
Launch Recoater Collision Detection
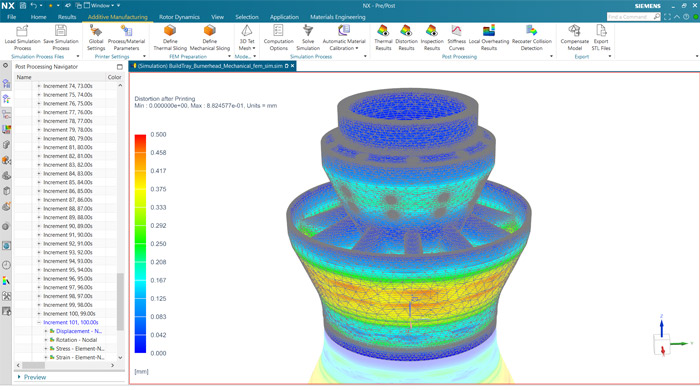click(531, 37)
